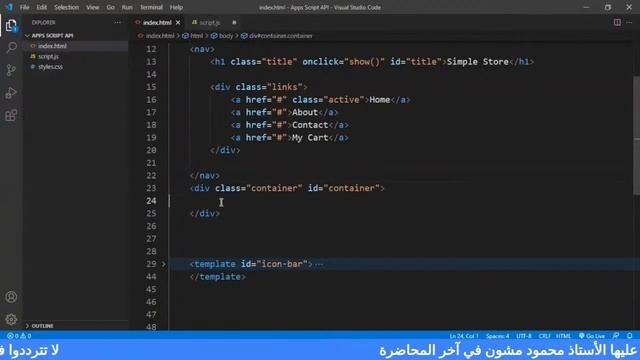640x360 pixels.
Task: Click line number 24 in gutter
Action: [151, 201]
